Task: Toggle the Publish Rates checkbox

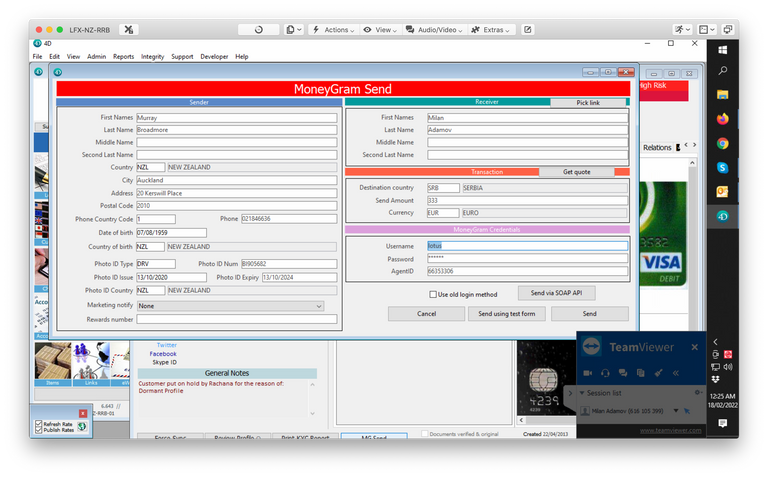Action: 39,430
